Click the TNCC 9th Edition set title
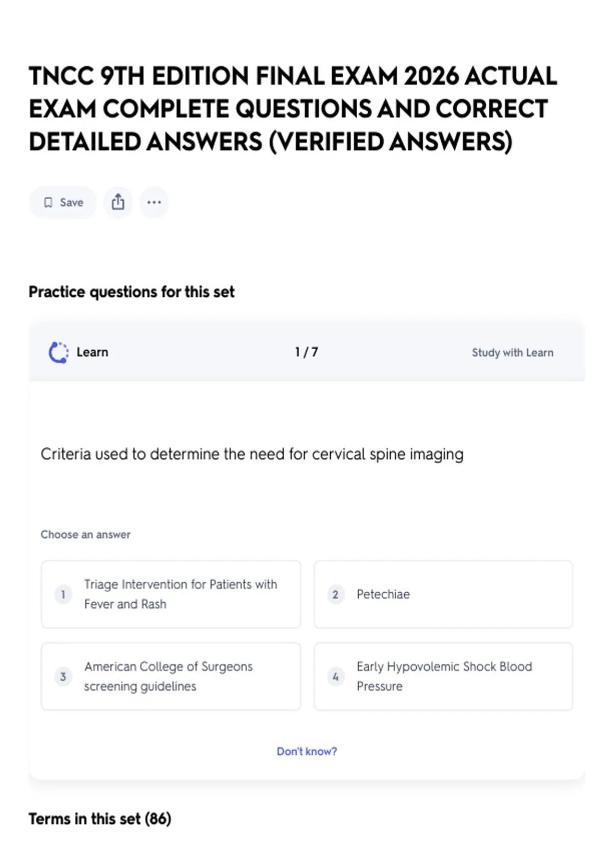The height and width of the screenshot is (868, 613). coord(293,109)
